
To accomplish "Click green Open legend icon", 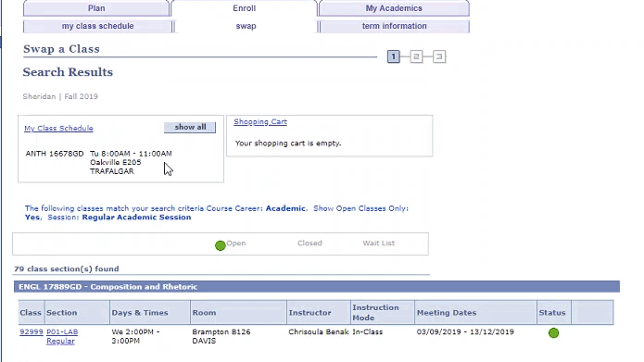I will click(221, 245).
